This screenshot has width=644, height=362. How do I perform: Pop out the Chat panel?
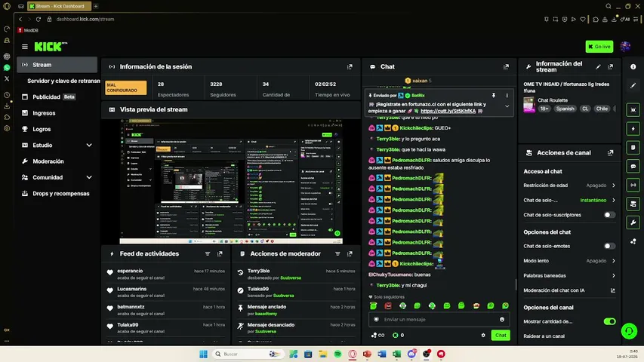click(x=506, y=66)
